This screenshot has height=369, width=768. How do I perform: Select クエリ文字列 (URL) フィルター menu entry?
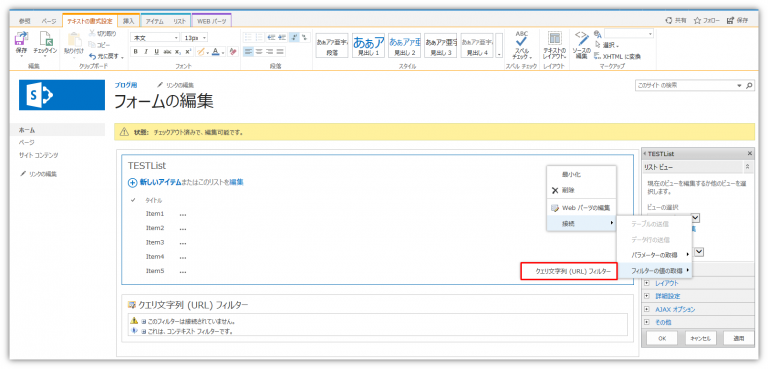[x=569, y=271]
